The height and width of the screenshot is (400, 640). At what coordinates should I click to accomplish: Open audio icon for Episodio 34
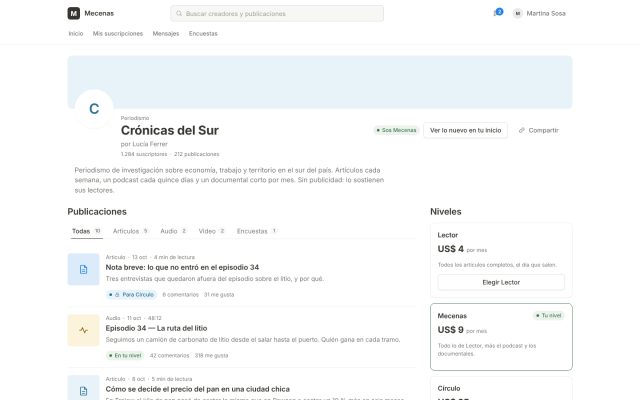(x=83, y=330)
